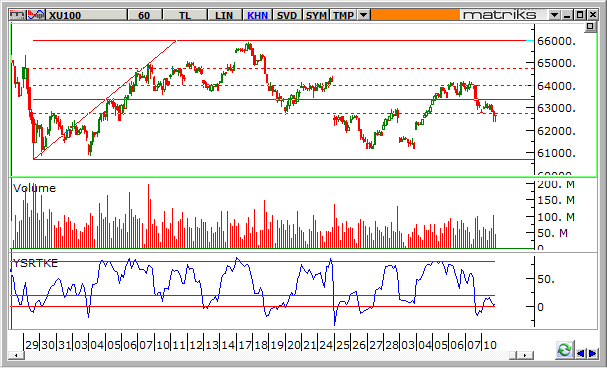This screenshot has width=607, height=368.
Task: Change the 60 minute period button
Action: pyautogui.click(x=144, y=15)
